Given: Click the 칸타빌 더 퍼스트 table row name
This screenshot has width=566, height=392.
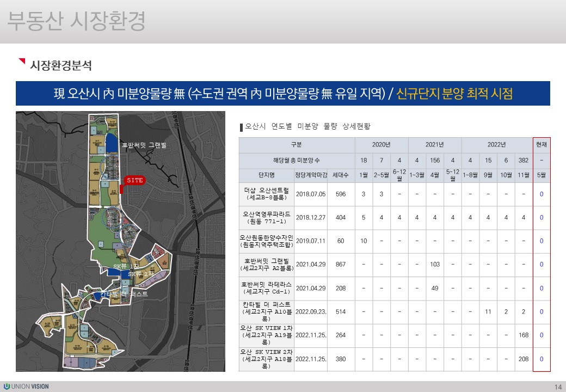Looking at the screenshot, I should 266,311.
